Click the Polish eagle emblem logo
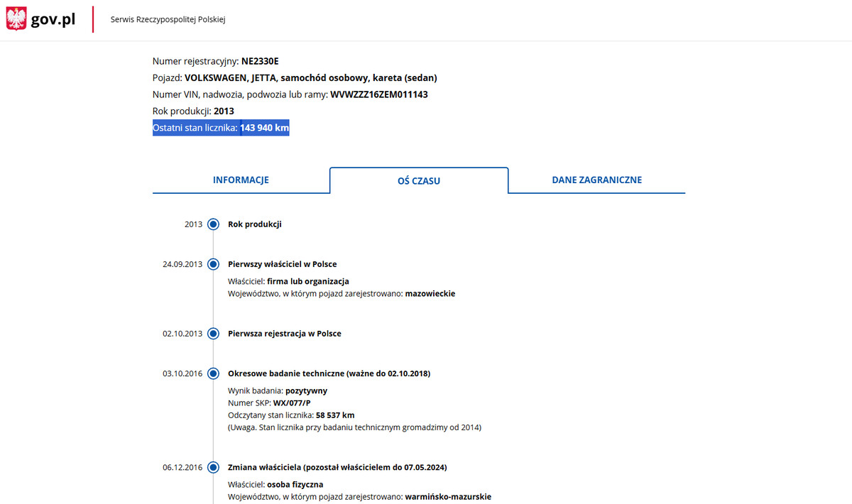This screenshot has height=504, width=852. pos(16,19)
